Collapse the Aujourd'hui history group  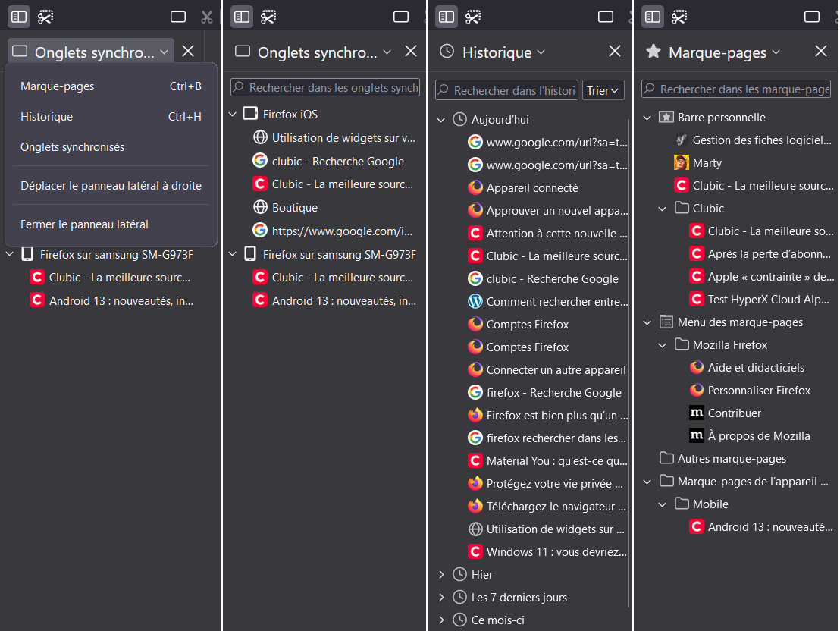click(x=441, y=120)
